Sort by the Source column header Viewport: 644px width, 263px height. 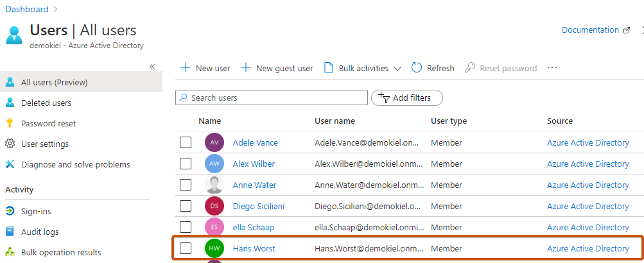[x=560, y=121]
